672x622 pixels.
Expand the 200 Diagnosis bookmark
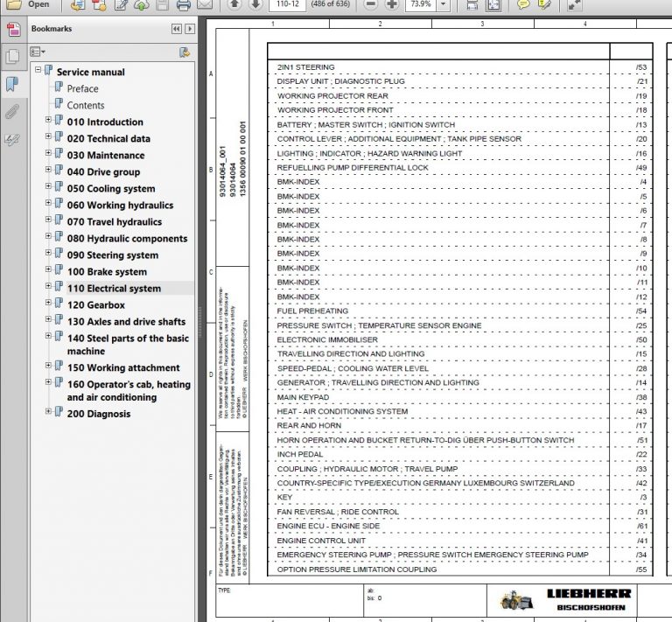pos(48,411)
